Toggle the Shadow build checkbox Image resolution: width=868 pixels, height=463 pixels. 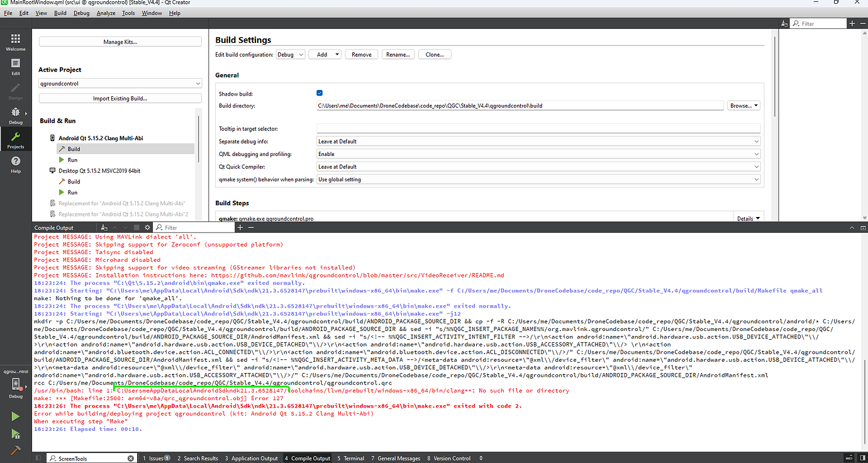pos(320,92)
